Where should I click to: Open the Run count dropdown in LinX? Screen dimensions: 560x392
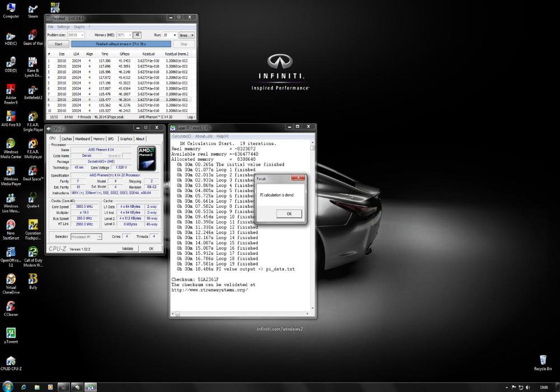point(175,35)
